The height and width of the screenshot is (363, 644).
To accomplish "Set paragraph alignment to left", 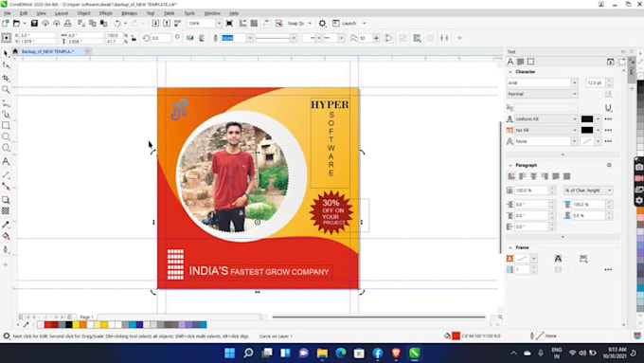I will (x=523, y=176).
